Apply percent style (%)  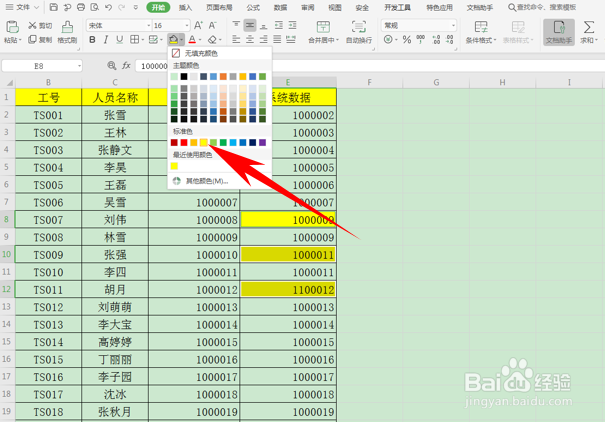click(407, 39)
